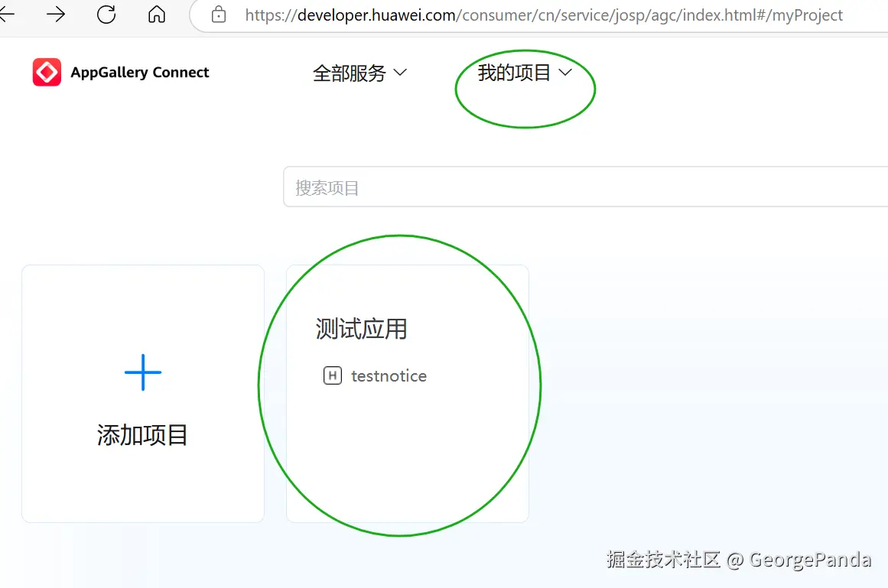Click the blue plus icon on 添加项目 card
Screen dimensions: 888x588
[142, 372]
